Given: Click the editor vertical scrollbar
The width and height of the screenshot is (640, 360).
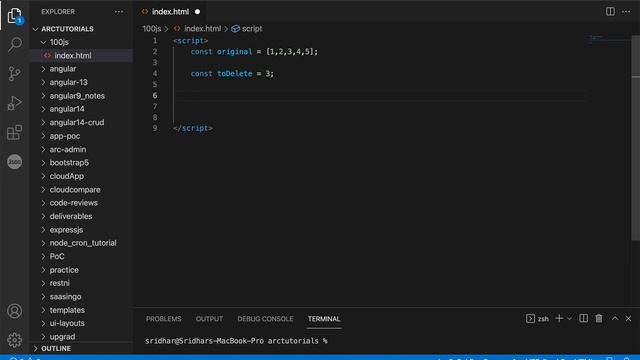Looking at the screenshot, I should (636, 139).
